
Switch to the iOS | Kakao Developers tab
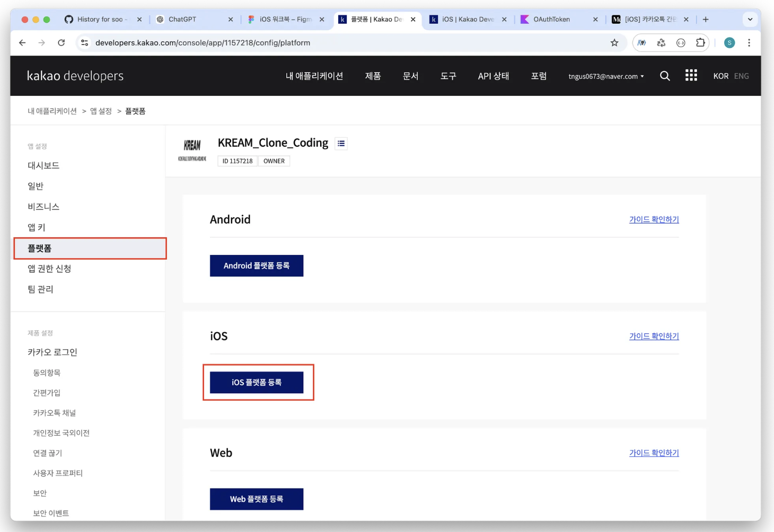468,19
